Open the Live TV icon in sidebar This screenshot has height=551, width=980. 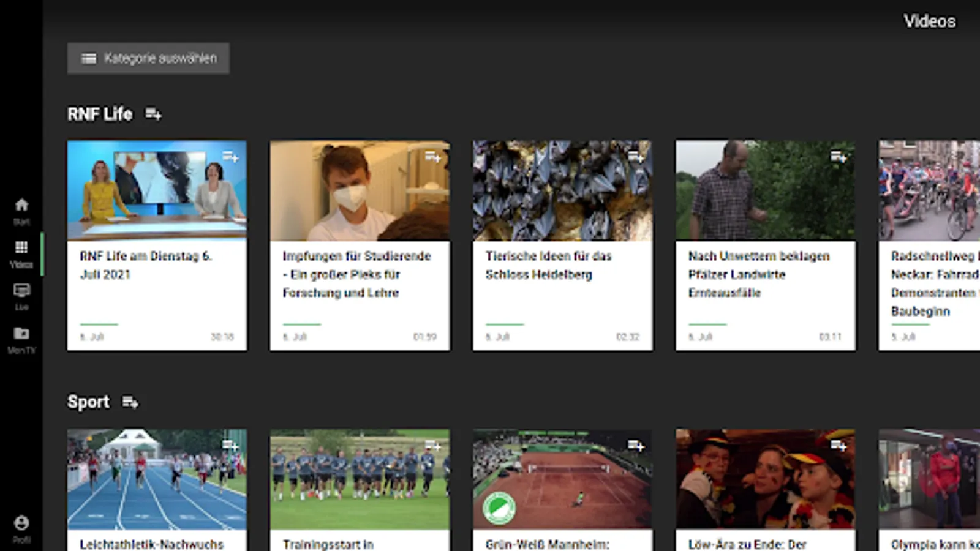coord(21,290)
